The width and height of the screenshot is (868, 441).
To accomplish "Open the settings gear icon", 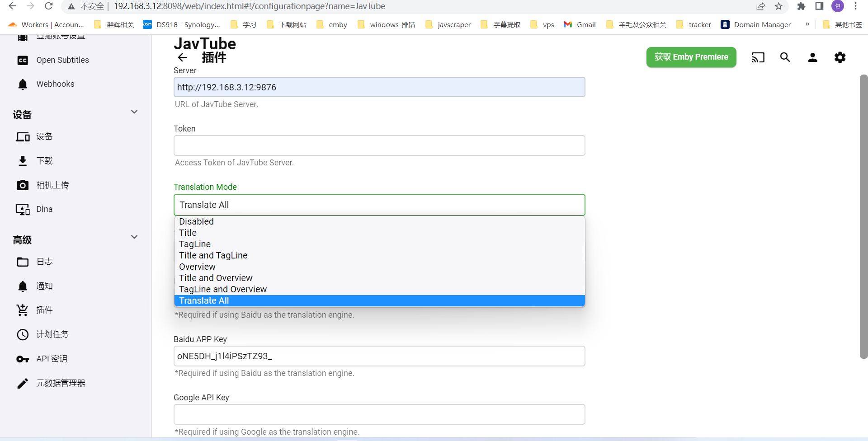I will [840, 57].
